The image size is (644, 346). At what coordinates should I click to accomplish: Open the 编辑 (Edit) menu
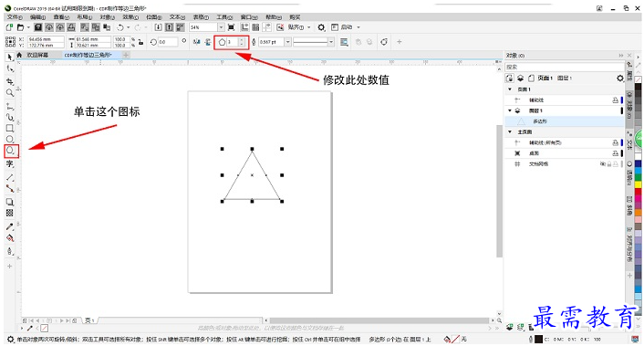[x=37, y=16]
